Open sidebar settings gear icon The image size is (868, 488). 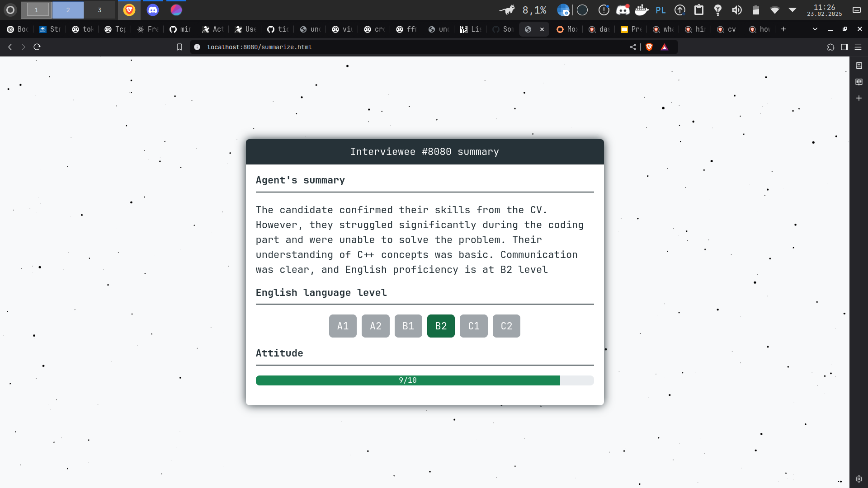point(859,479)
